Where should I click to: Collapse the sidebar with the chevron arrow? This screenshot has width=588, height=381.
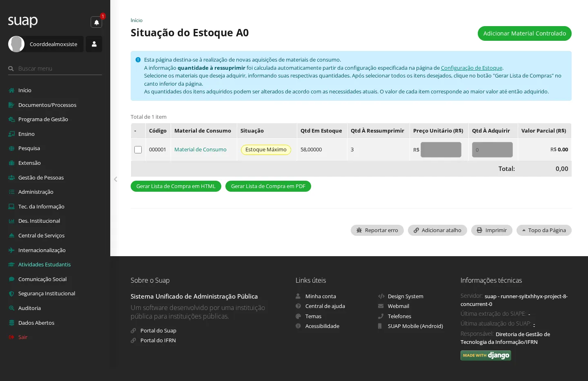pos(116,179)
